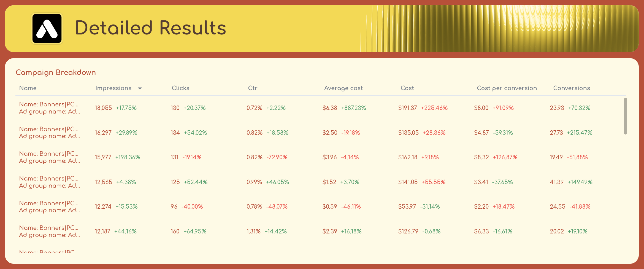Expand the first truncated Banners|PC campaign name
This screenshot has width=644, height=269.
coord(49,104)
